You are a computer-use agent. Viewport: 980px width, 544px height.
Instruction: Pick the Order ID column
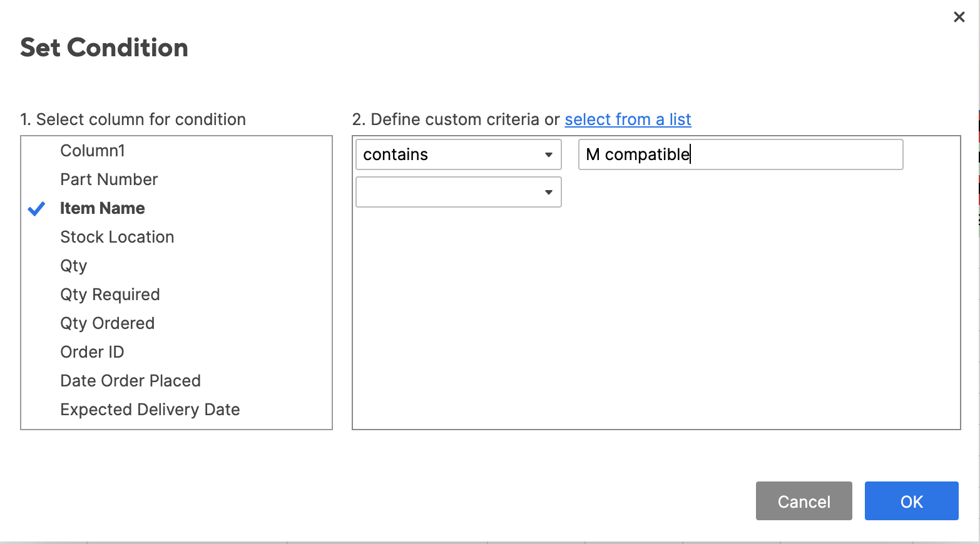click(92, 352)
